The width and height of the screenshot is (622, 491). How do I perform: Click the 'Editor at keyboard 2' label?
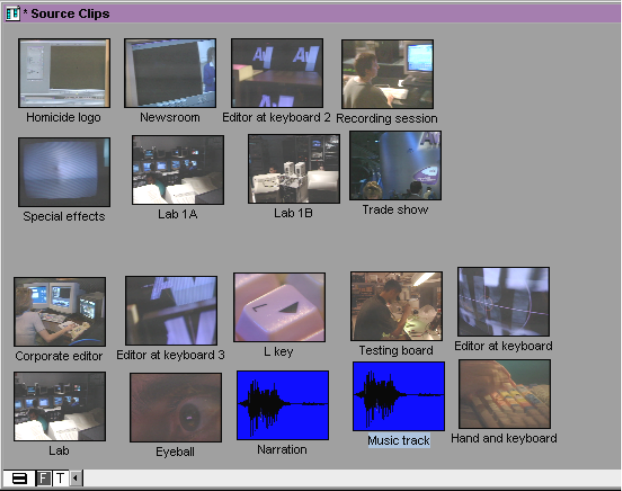tap(276, 117)
